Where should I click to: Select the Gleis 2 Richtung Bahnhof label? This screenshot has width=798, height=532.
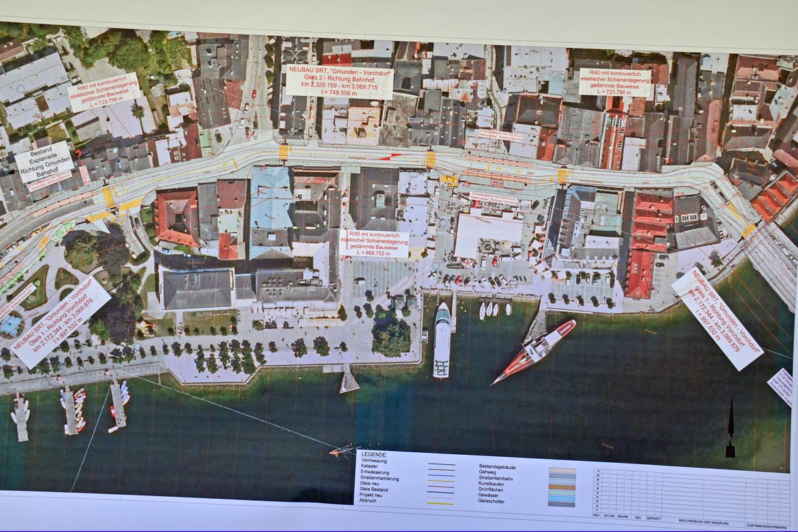pyautogui.click(x=339, y=82)
